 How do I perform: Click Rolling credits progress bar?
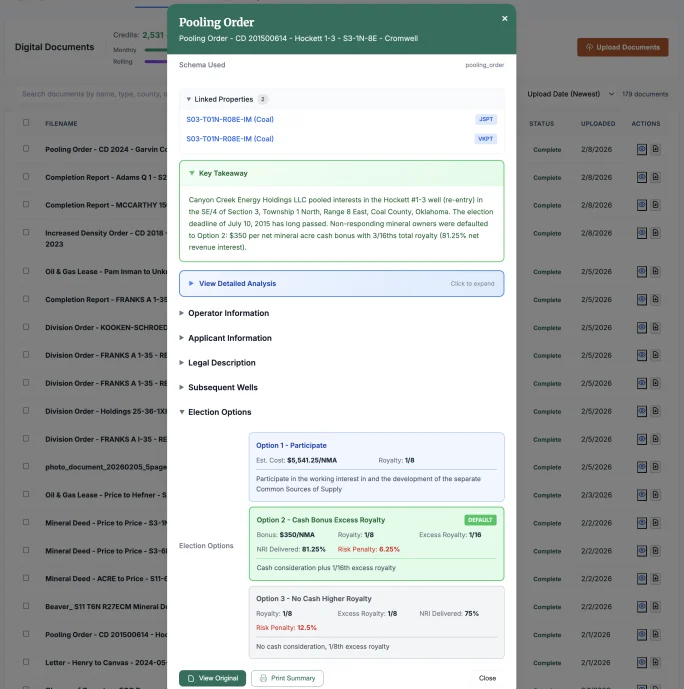click(156, 62)
